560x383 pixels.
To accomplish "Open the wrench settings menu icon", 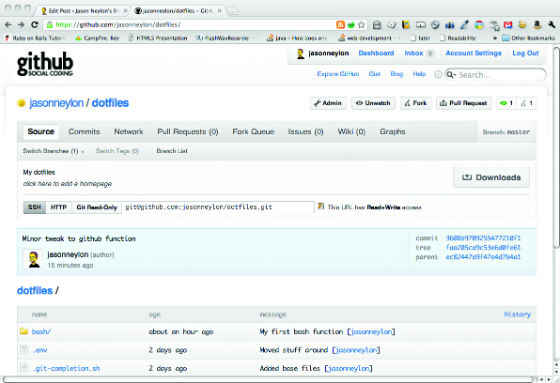I will click(551, 25).
